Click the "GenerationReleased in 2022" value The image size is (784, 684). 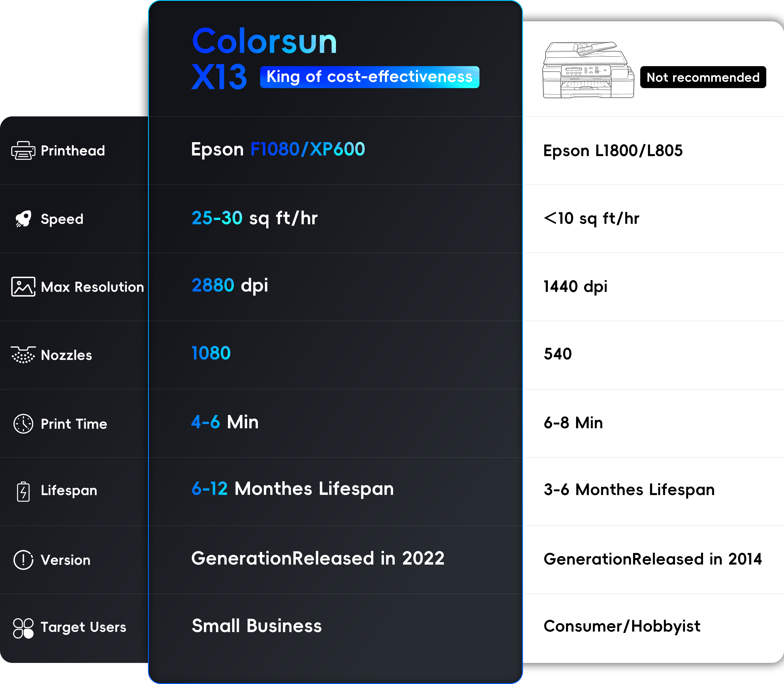tap(318, 558)
